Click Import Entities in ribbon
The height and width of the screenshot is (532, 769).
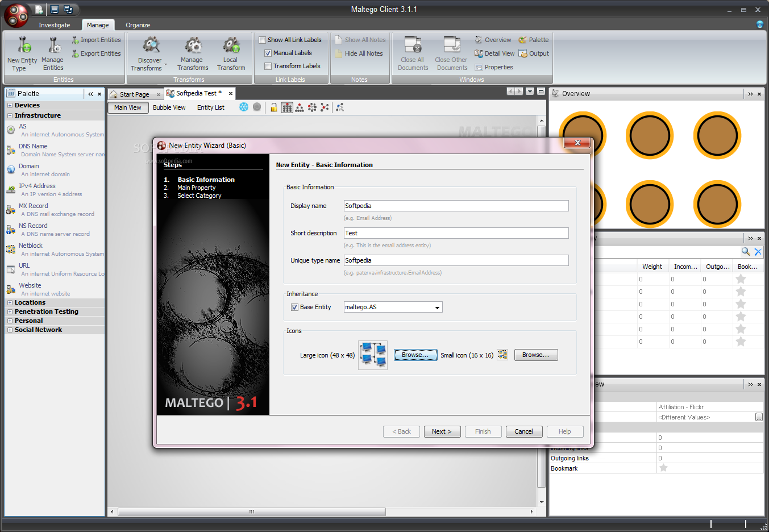point(96,40)
